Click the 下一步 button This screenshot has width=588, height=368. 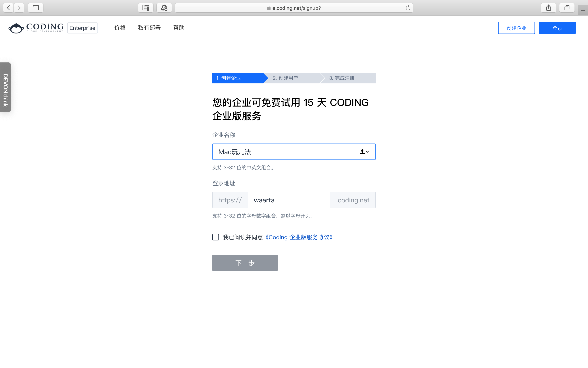245,263
